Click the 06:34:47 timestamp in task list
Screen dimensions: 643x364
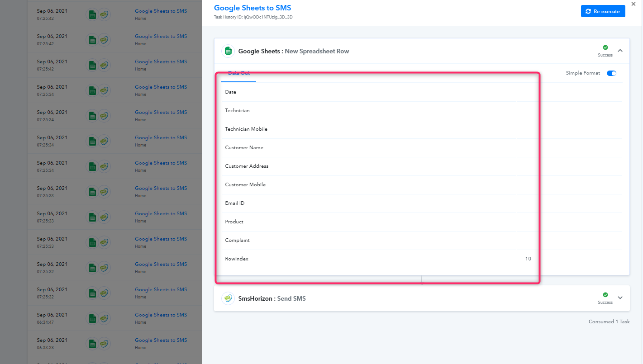tap(45, 322)
